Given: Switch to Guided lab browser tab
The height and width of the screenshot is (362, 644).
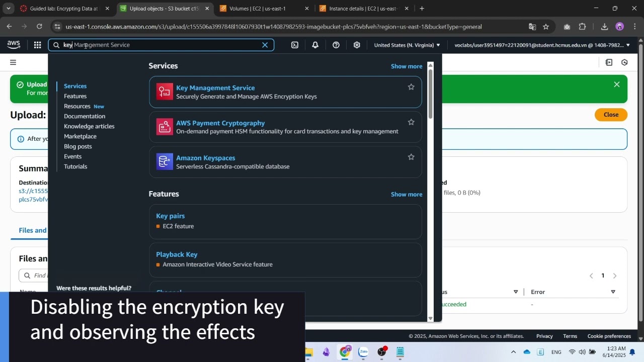Looking at the screenshot, I should pos(64,9).
